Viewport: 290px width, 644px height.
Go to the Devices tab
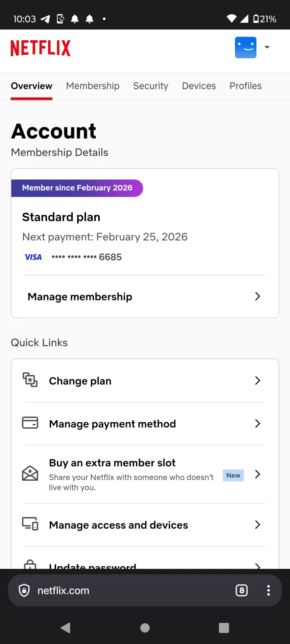point(199,86)
